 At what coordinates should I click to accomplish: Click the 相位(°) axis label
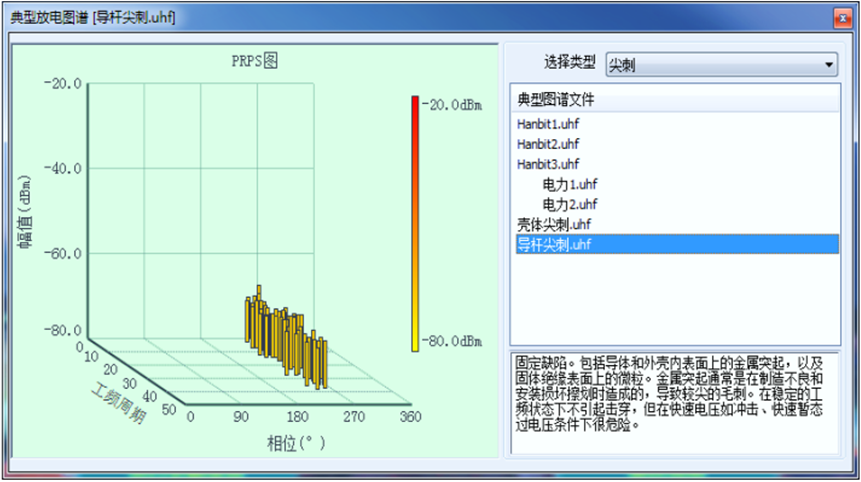[x=296, y=441]
